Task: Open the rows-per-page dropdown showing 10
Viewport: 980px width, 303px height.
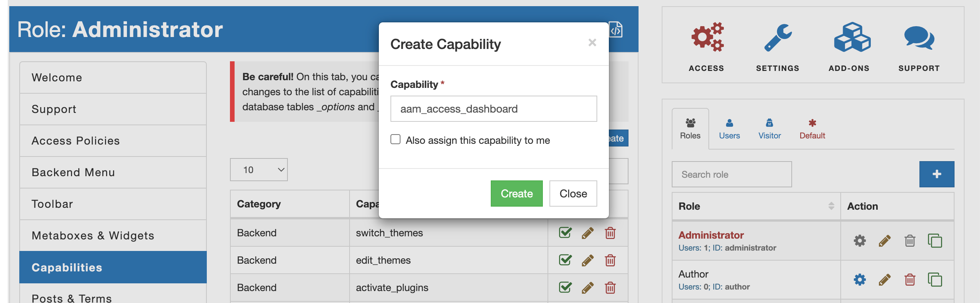Action: pos(259,170)
